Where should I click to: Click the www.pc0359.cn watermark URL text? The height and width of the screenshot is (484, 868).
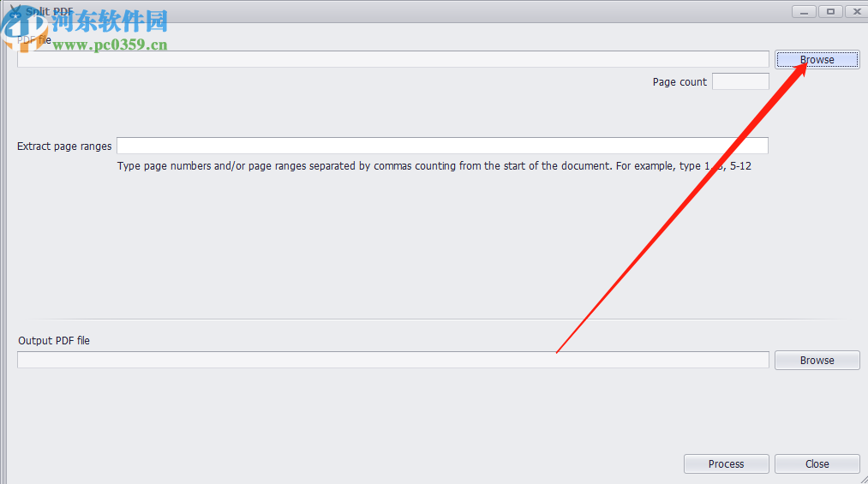pyautogui.click(x=110, y=45)
